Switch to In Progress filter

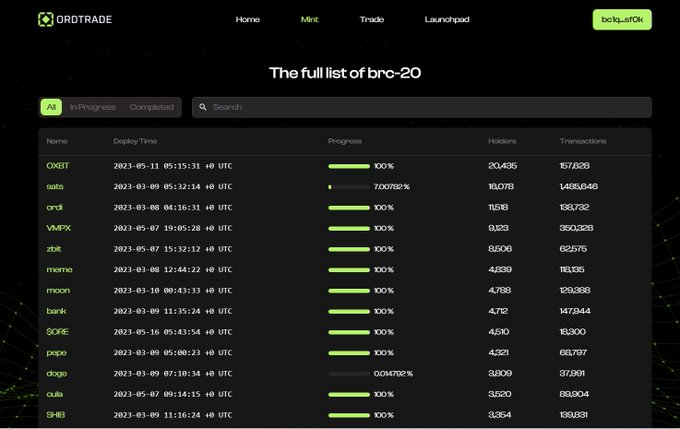(93, 107)
